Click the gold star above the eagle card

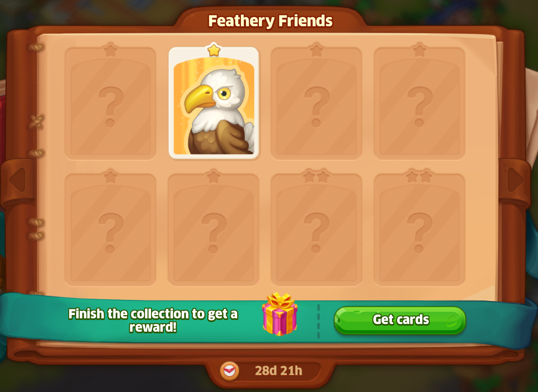(x=214, y=50)
